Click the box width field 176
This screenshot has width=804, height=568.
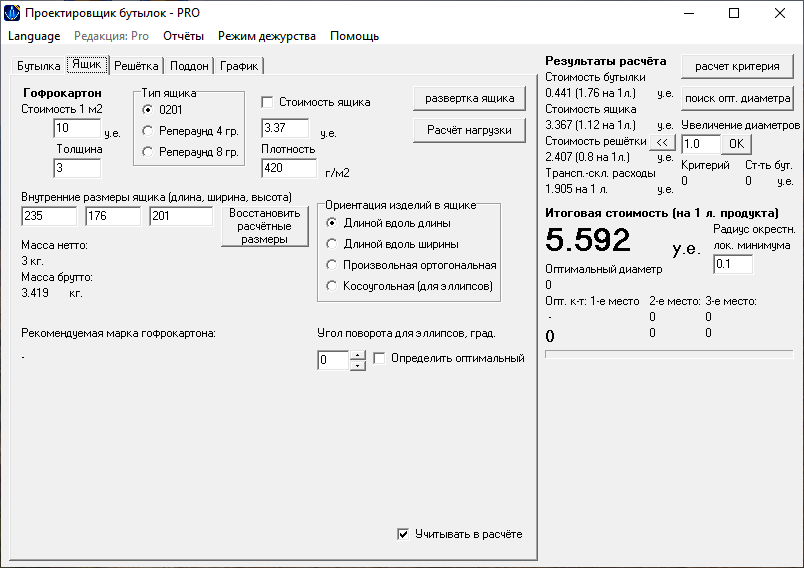(x=113, y=216)
